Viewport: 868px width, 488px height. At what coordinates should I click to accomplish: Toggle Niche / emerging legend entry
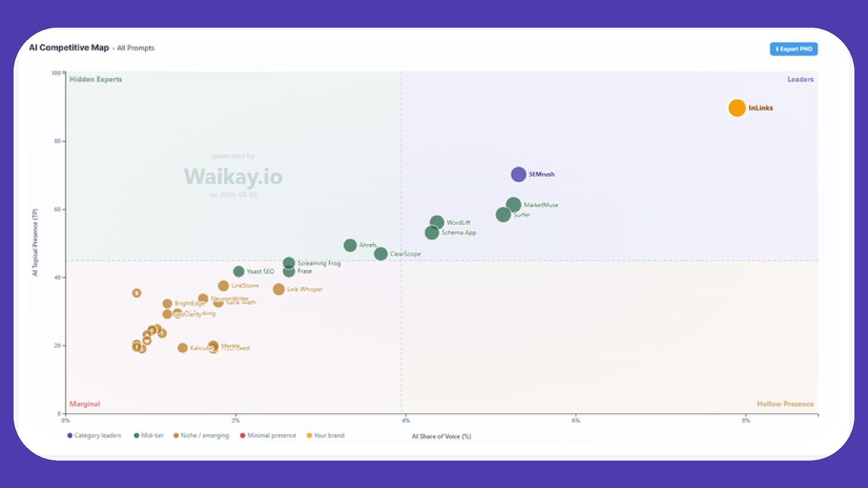point(201,436)
